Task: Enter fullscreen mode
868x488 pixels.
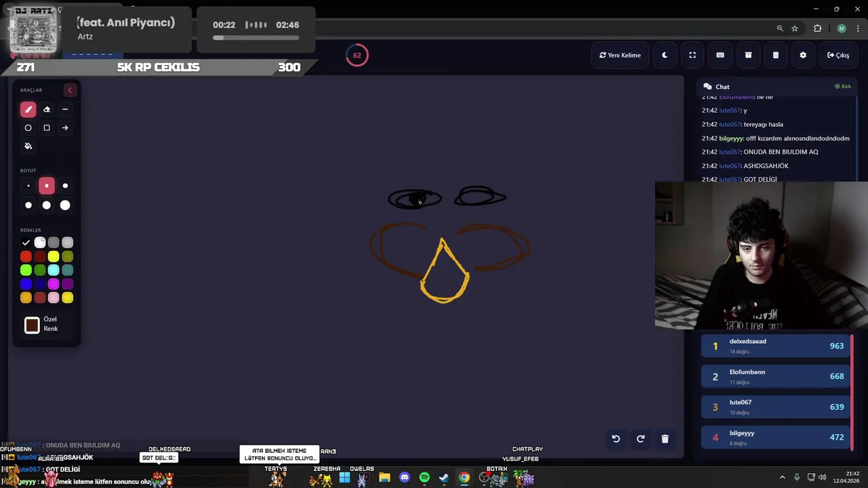Action: coord(692,55)
